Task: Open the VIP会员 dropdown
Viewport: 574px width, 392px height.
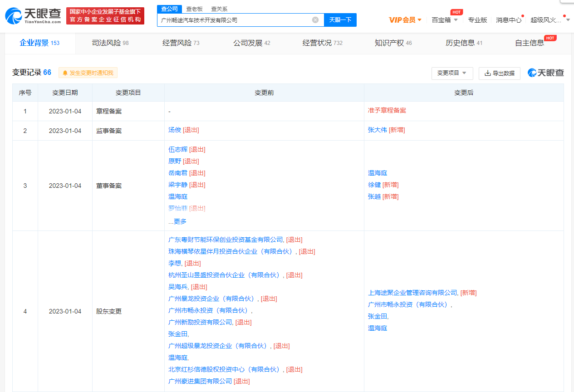Action: tap(405, 20)
